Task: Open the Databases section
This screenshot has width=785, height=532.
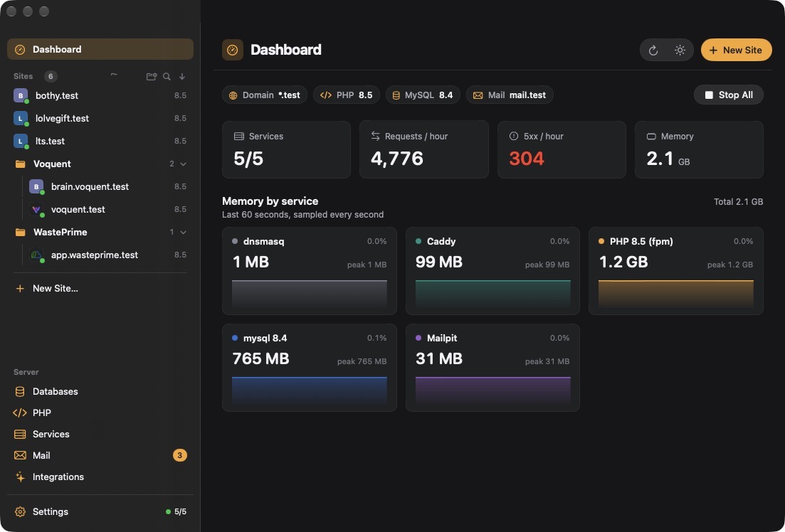Action: point(100,391)
